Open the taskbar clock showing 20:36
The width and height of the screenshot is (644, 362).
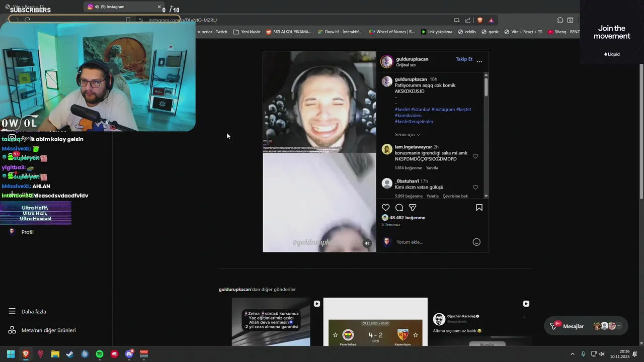coord(620,354)
